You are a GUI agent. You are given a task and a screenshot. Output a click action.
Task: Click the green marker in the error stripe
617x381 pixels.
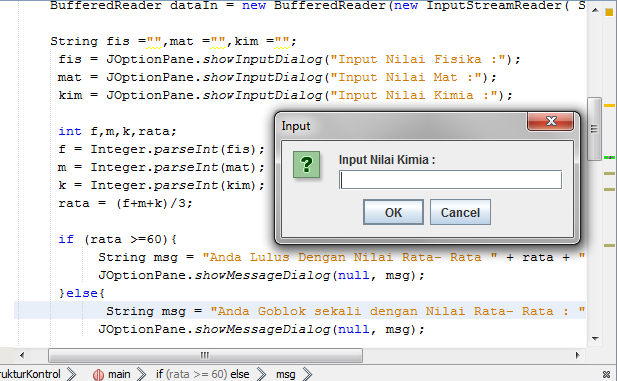tap(609, 157)
